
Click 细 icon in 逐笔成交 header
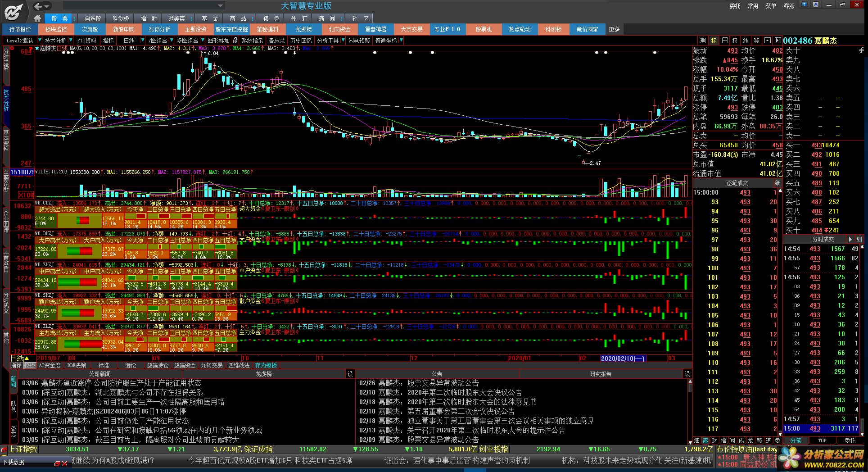[778, 183]
